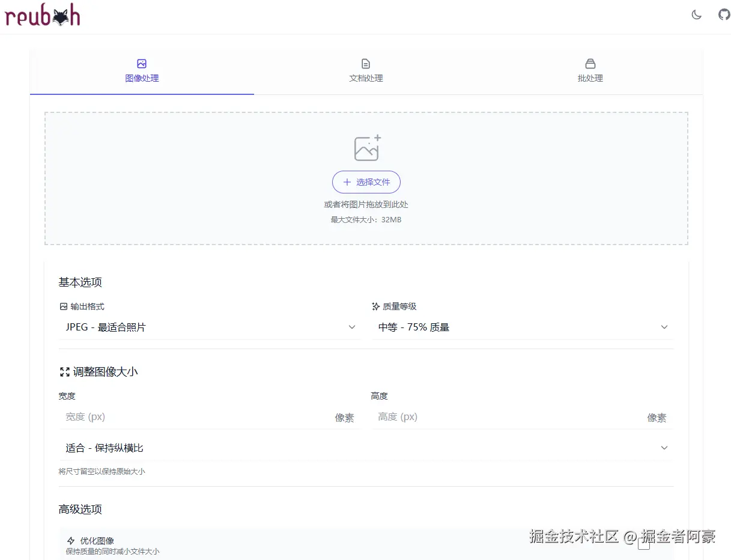This screenshot has height=560, width=731.
Task: Click the expand-arrows icon beside 调整图像大小
Action: 65,372
